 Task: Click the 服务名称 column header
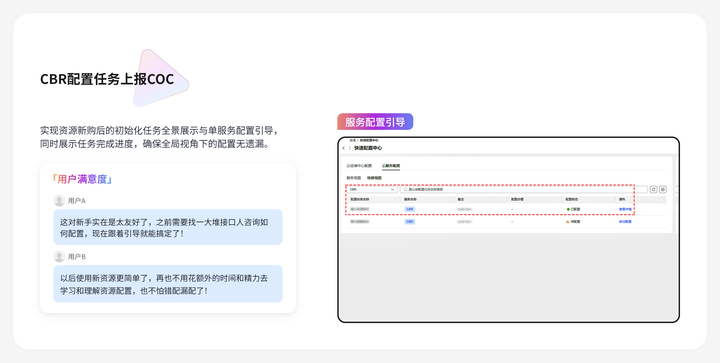(x=410, y=200)
